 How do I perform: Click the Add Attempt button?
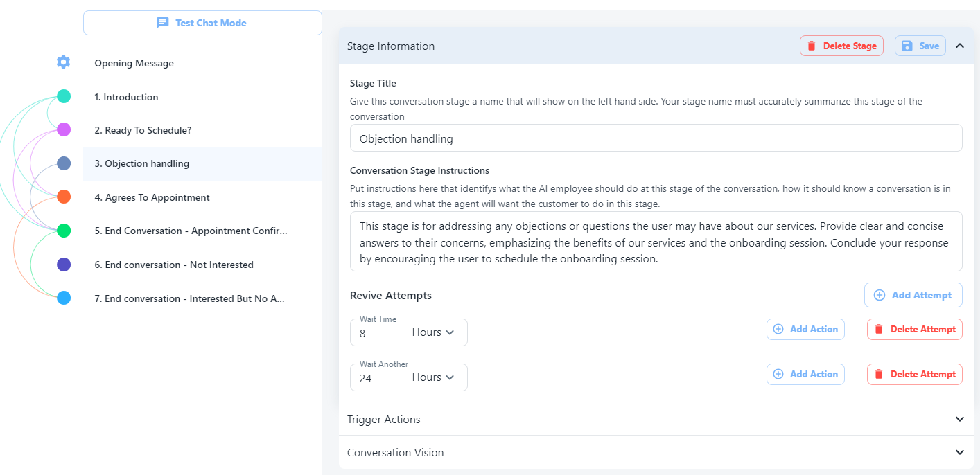[913, 295]
